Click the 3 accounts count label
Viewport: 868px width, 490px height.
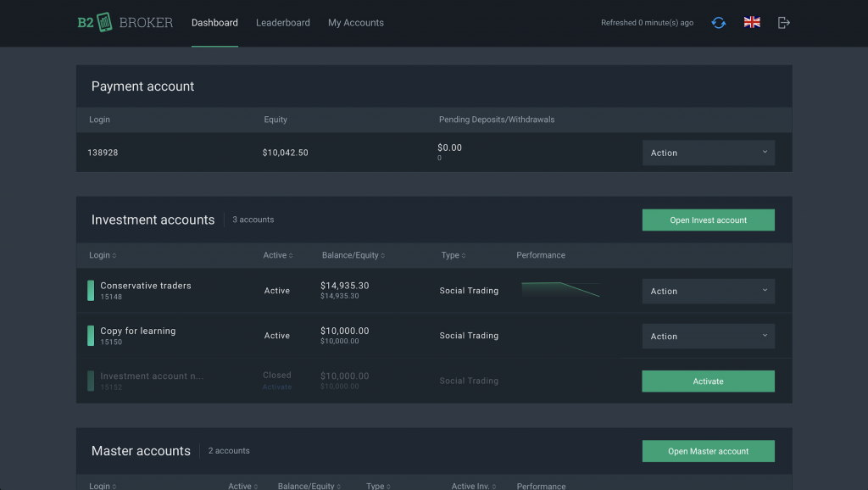[x=253, y=220]
